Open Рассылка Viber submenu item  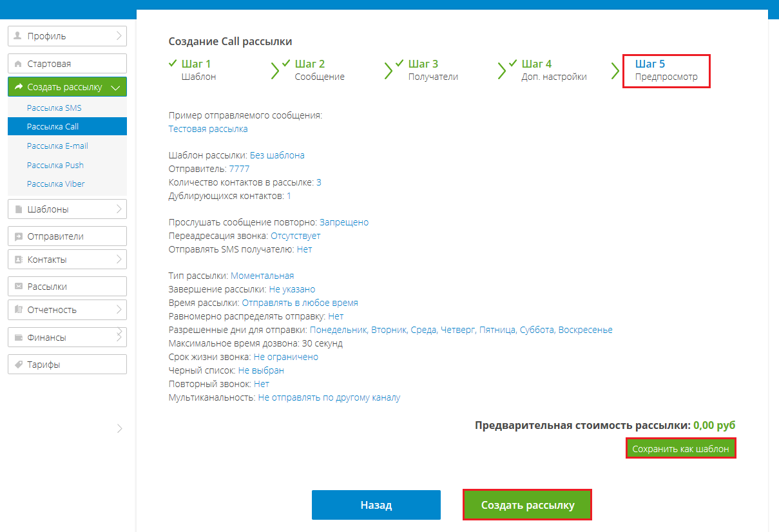[x=55, y=184]
